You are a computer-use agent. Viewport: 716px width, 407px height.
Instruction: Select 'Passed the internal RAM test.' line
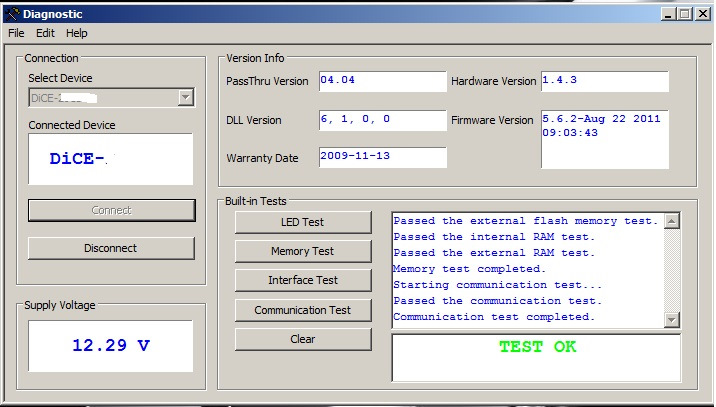tap(494, 237)
